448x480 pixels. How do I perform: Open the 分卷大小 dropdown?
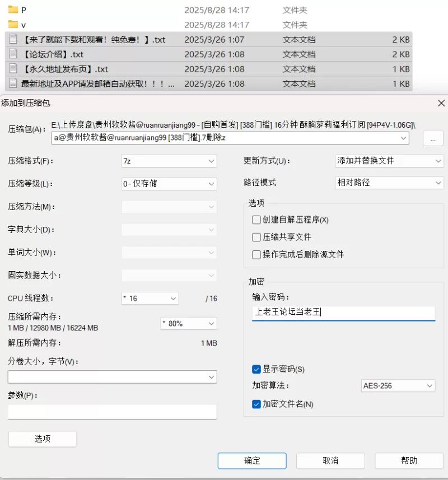click(x=113, y=377)
